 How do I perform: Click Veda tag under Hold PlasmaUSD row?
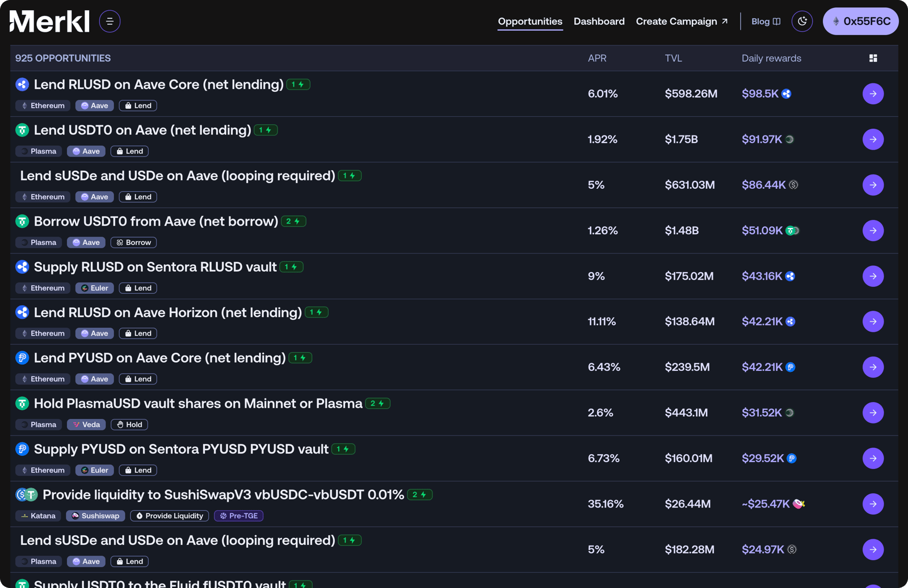tap(86, 425)
